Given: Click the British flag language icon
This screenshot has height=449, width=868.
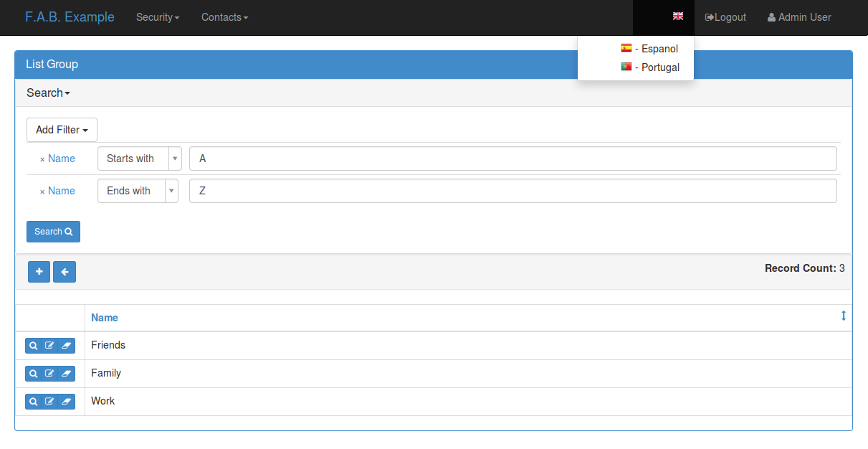Looking at the screenshot, I should point(677,16).
